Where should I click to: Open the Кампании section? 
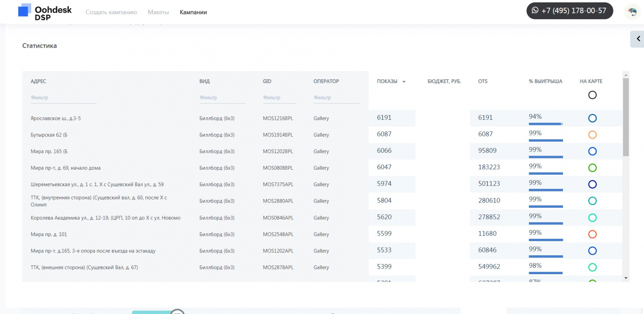[193, 12]
